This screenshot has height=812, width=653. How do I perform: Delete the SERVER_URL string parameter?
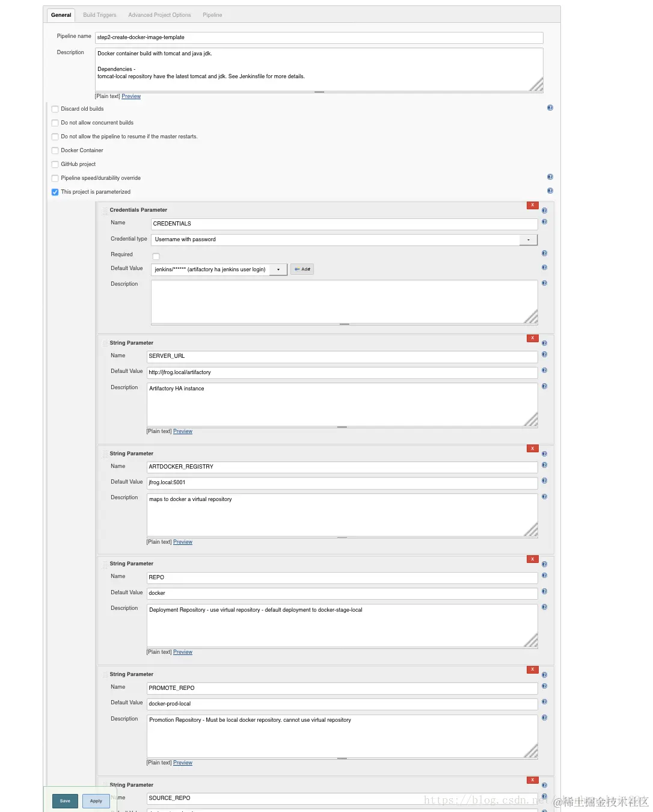point(532,338)
